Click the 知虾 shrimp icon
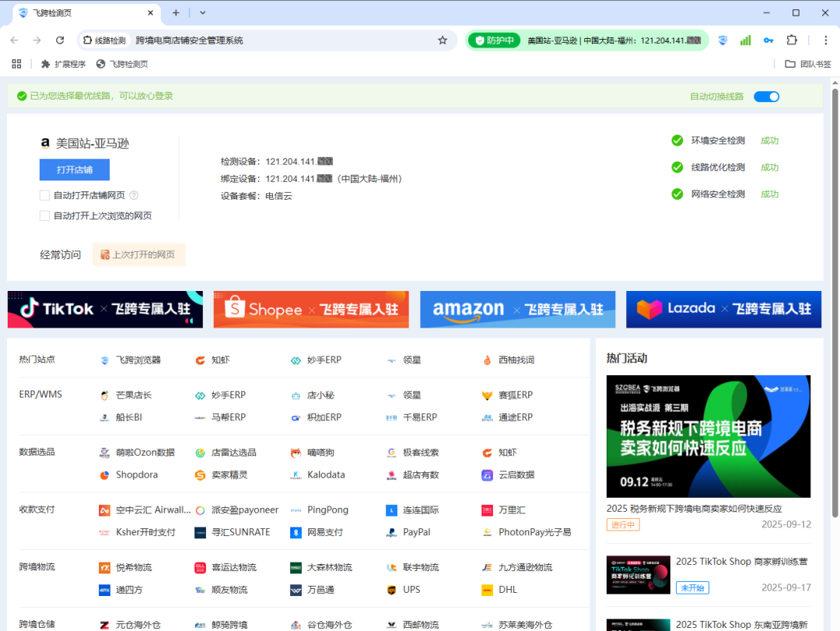 point(198,359)
